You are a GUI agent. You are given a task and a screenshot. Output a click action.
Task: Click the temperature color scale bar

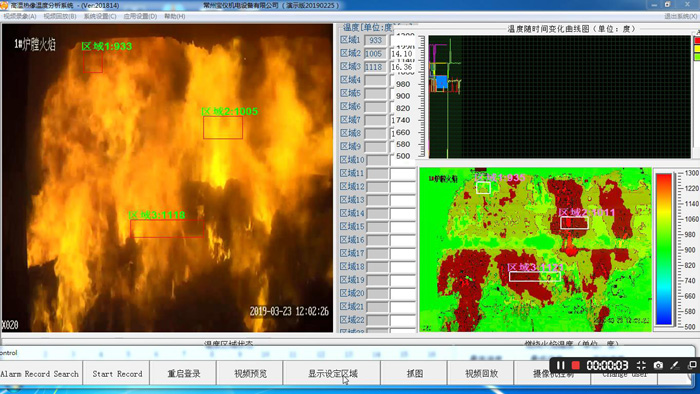664,249
